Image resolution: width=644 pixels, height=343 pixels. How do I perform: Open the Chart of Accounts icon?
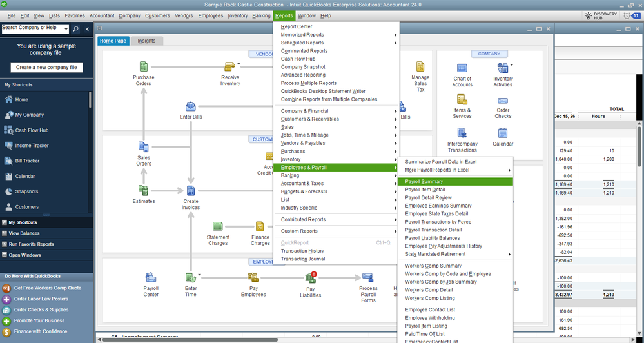(462, 68)
